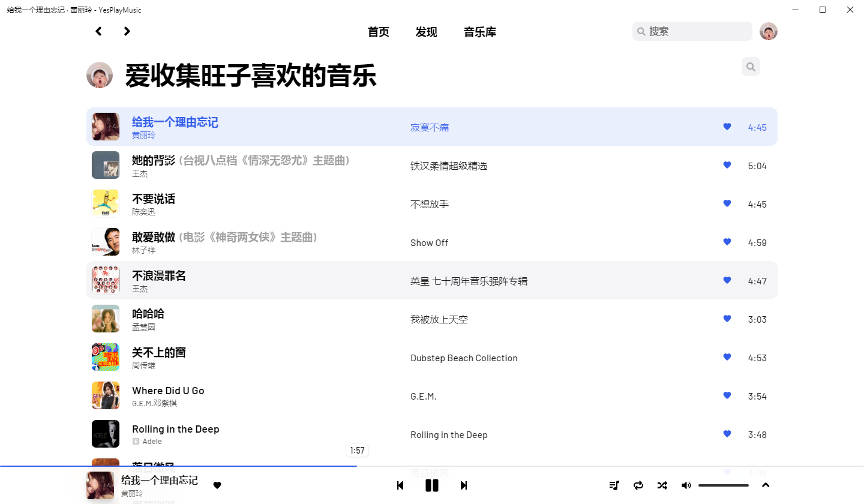Click the album cover of Where Did U Go
The height and width of the screenshot is (504, 864).
point(106,395)
